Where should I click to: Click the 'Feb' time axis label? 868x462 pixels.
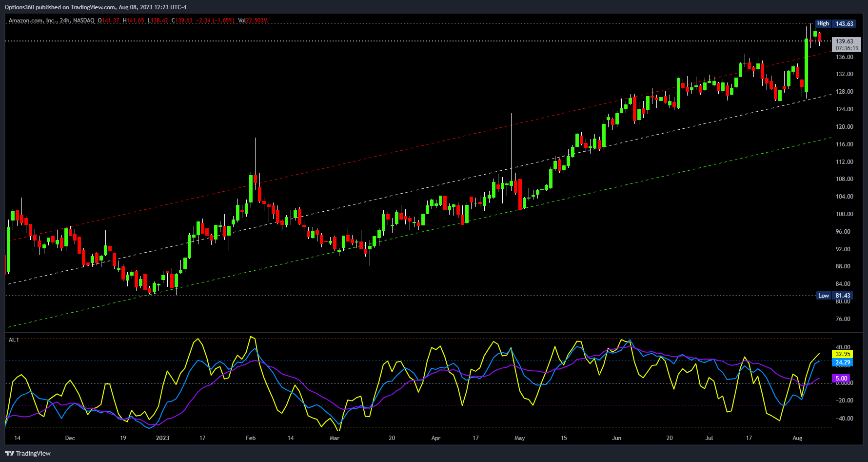(x=251, y=438)
